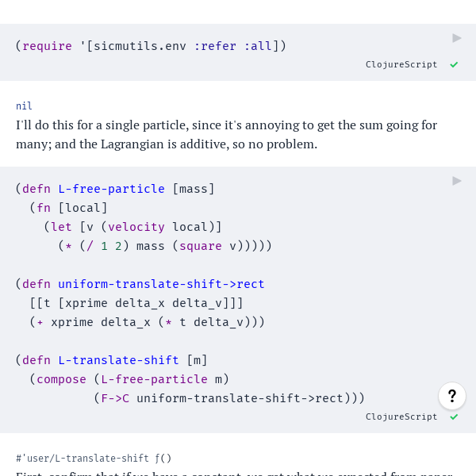This screenshot has width=476, height=476.
Task: Click the compose keyword in code
Action: click(x=61, y=379)
